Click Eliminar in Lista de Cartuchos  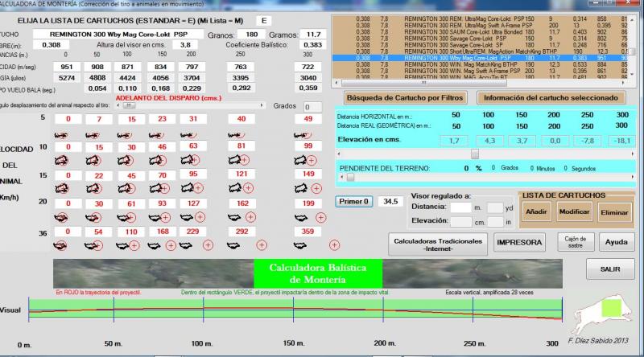(615, 212)
